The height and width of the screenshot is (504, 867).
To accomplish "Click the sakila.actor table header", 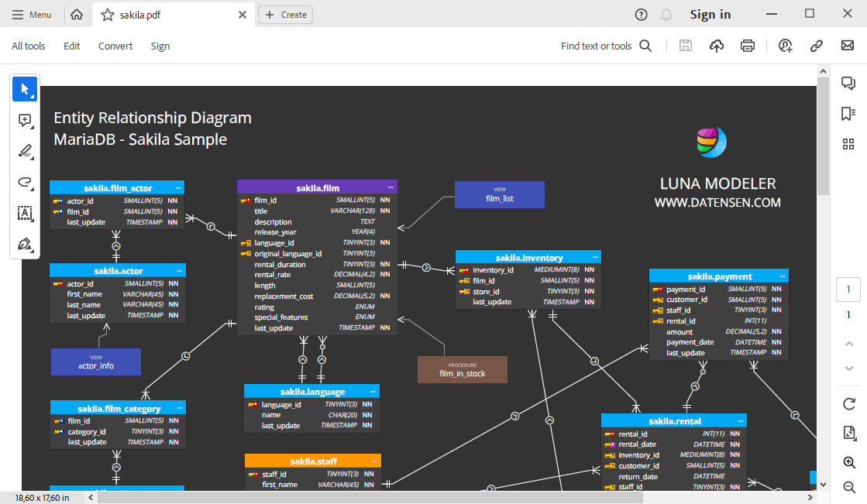I will 118,271.
